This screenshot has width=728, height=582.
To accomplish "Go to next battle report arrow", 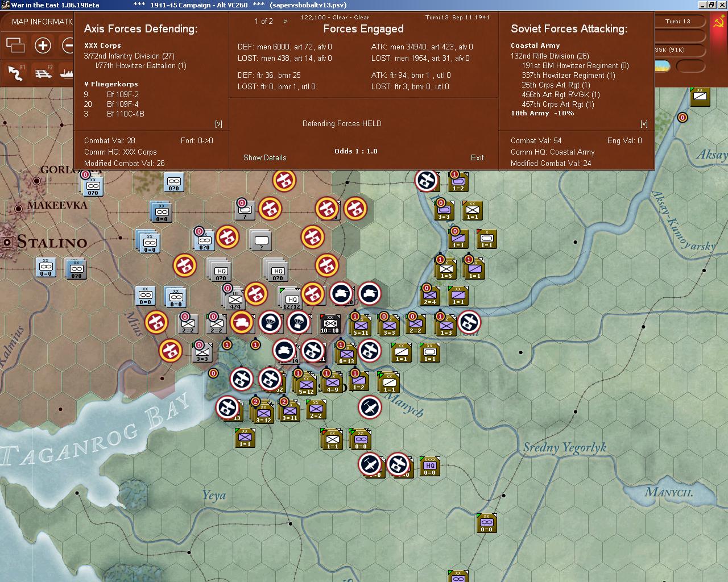I will [285, 21].
